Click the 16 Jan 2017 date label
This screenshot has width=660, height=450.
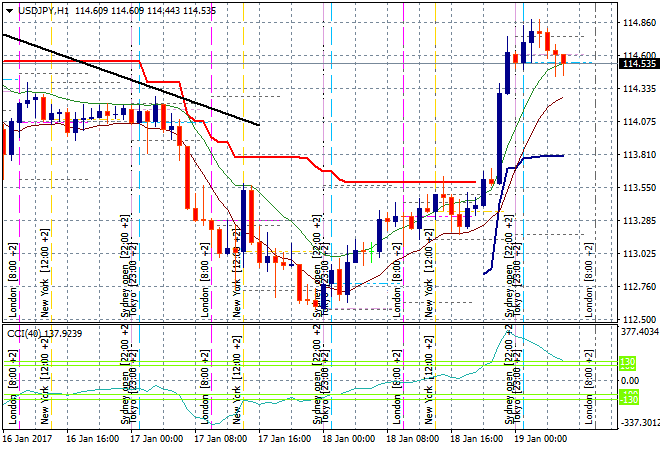[28, 439]
